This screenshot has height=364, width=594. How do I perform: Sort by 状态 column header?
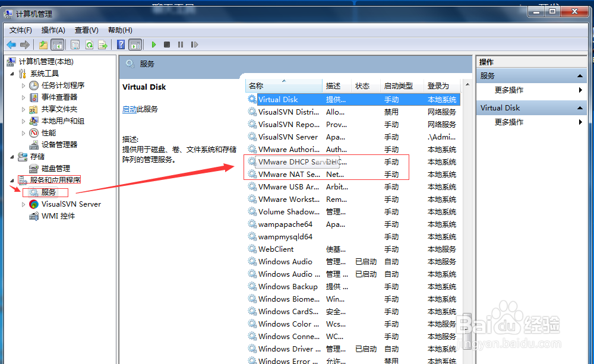click(365, 86)
